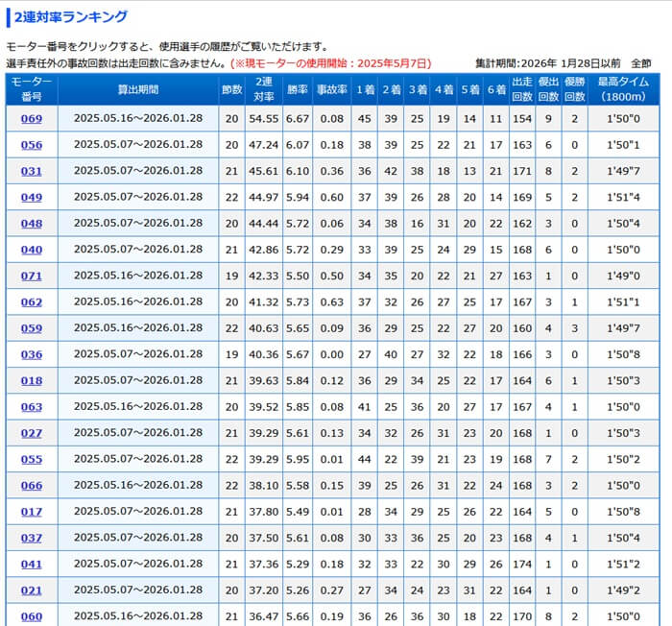Image resolution: width=672 pixels, height=626 pixels.
Task: Click the motor 063 link
Action: [32, 407]
